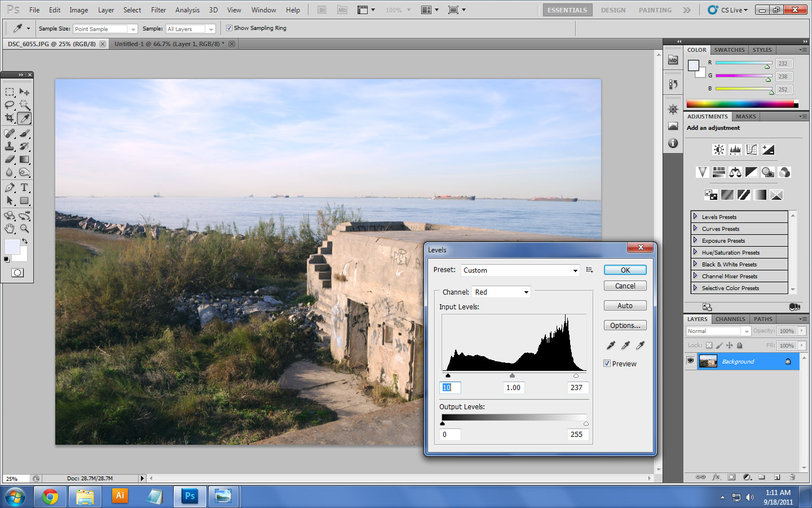Click the Background layer thumbnail

pyautogui.click(x=708, y=361)
